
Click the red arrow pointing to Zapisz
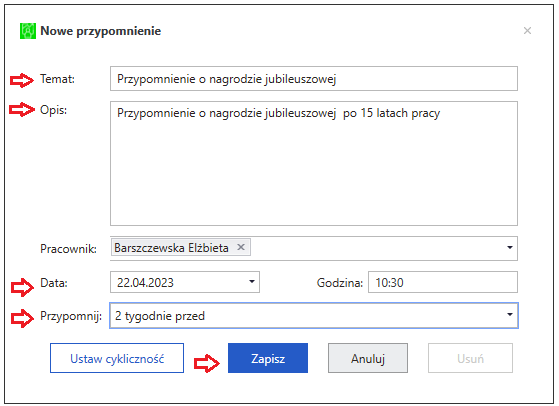(207, 364)
